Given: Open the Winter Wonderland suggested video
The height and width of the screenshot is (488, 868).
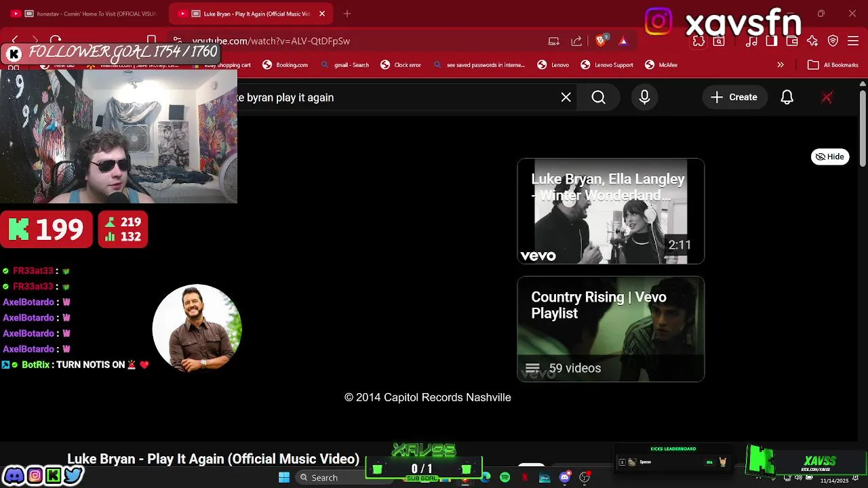Looking at the screenshot, I should point(611,211).
